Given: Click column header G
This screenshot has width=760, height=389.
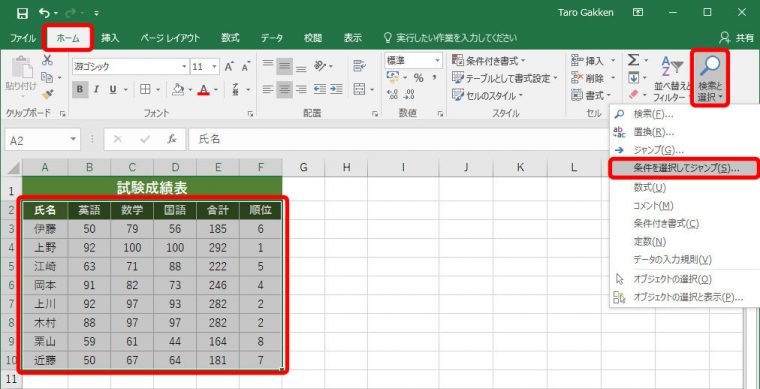Looking at the screenshot, I should [303, 168].
